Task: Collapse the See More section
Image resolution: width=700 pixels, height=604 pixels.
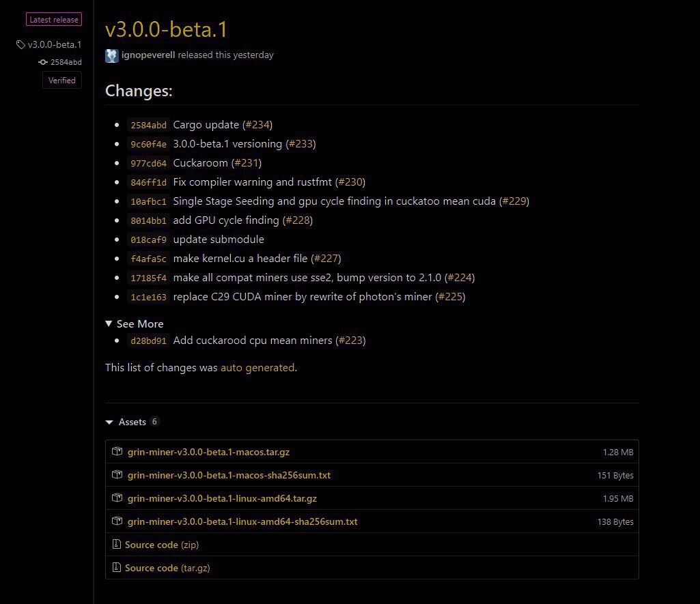Action: [135, 324]
